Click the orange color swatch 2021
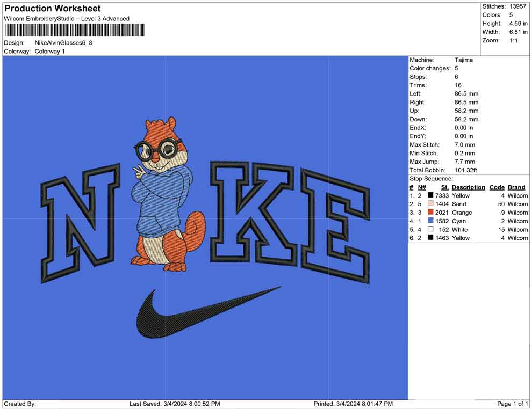The image size is (532, 409). tap(430, 212)
